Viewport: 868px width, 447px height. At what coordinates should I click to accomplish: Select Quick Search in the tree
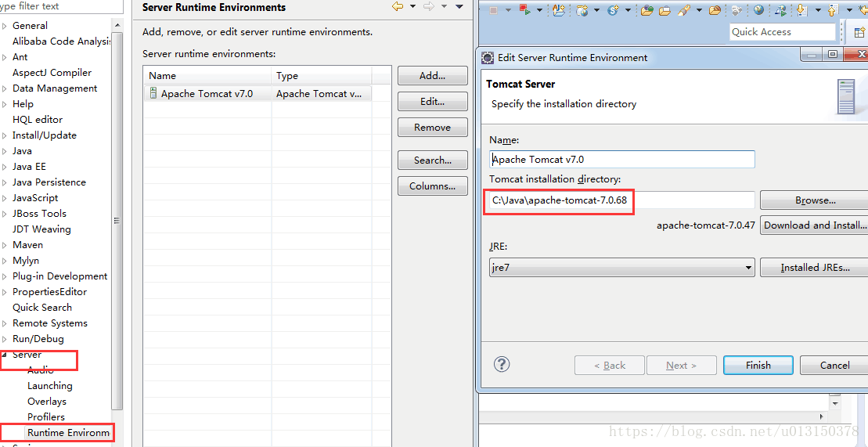coord(42,308)
